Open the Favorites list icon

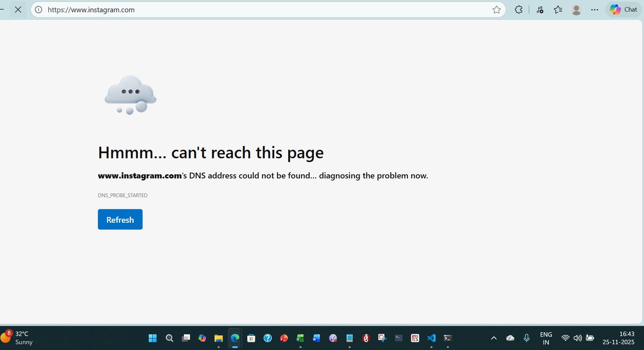[x=558, y=10]
